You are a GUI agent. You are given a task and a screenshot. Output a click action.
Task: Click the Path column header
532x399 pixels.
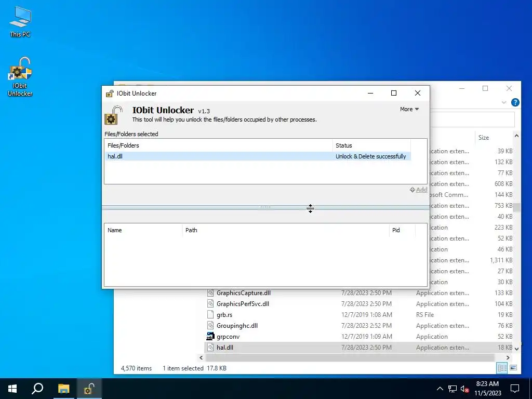286,230
